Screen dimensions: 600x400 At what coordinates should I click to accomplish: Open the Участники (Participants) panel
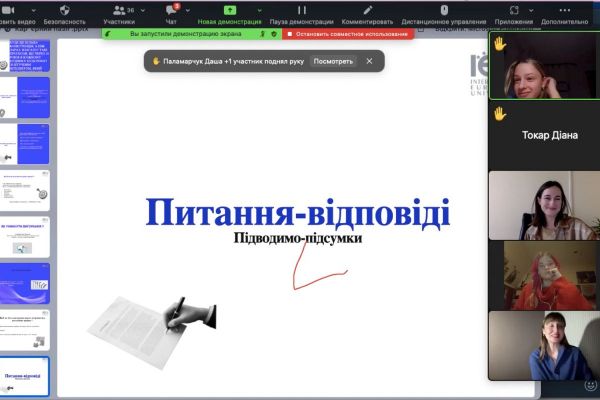pos(118,12)
